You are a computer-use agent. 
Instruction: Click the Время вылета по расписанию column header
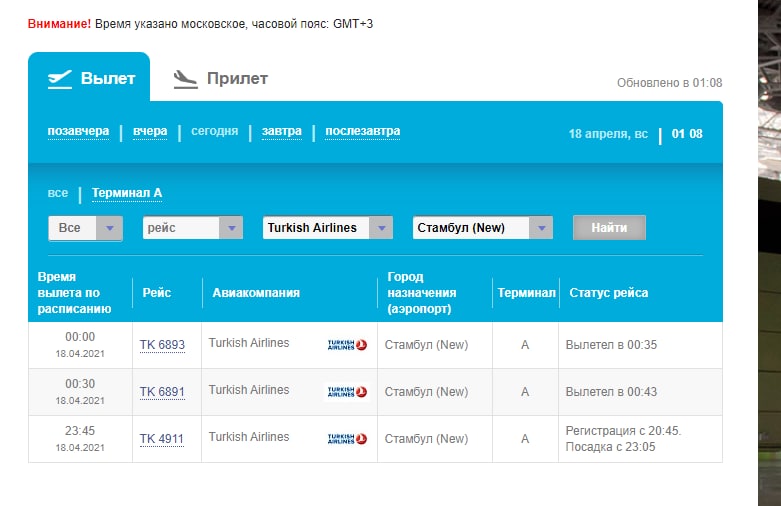pyautogui.click(x=75, y=293)
